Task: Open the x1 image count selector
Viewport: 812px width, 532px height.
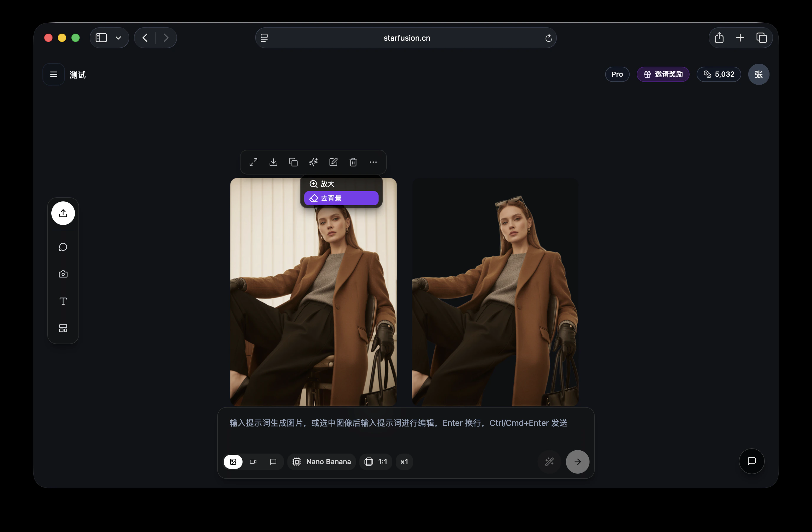Action: click(404, 462)
